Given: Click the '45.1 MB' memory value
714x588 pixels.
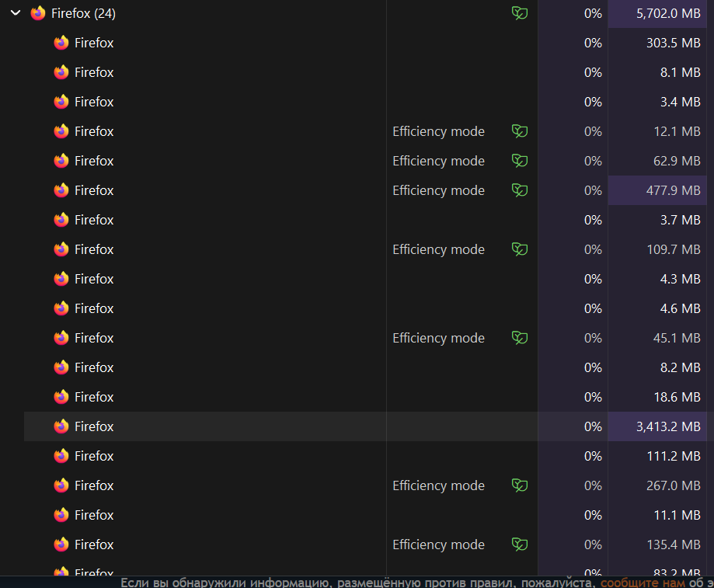Looking at the screenshot, I should 677,338.
